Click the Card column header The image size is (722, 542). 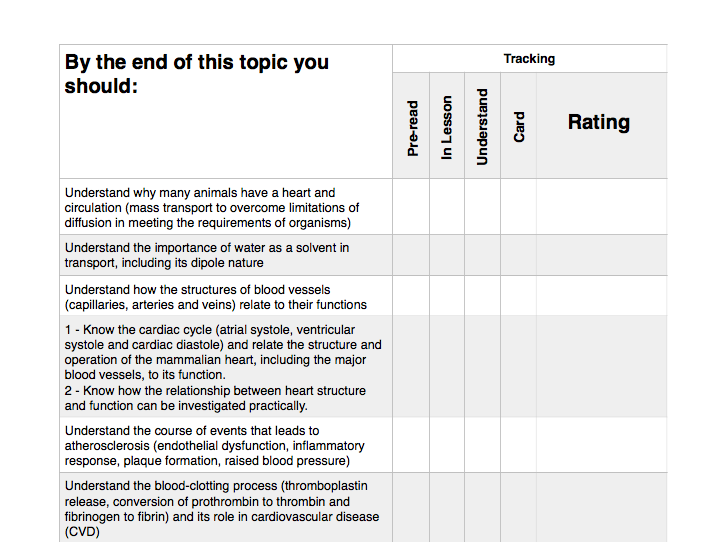[518, 125]
